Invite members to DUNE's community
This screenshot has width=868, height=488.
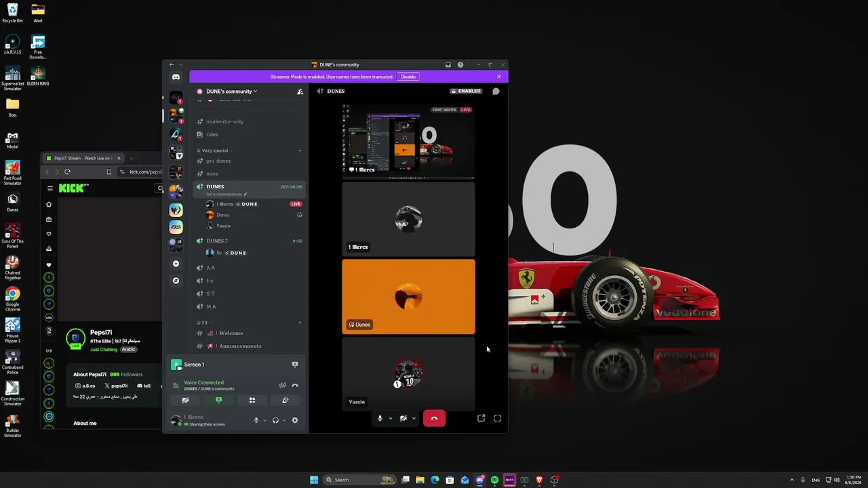300,91
